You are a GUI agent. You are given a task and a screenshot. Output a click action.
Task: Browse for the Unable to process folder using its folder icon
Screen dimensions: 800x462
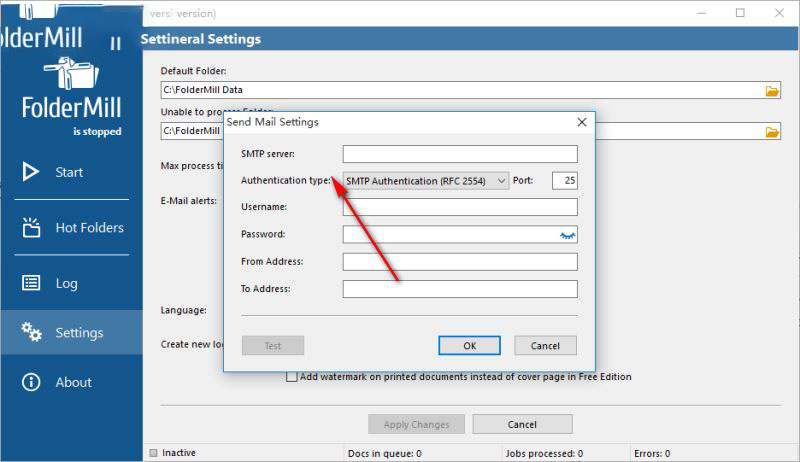(772, 132)
